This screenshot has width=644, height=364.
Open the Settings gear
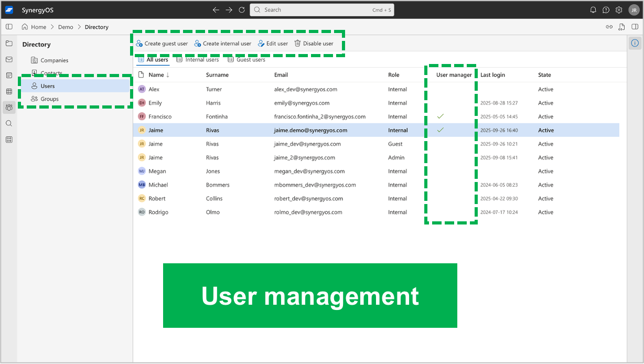pos(618,9)
